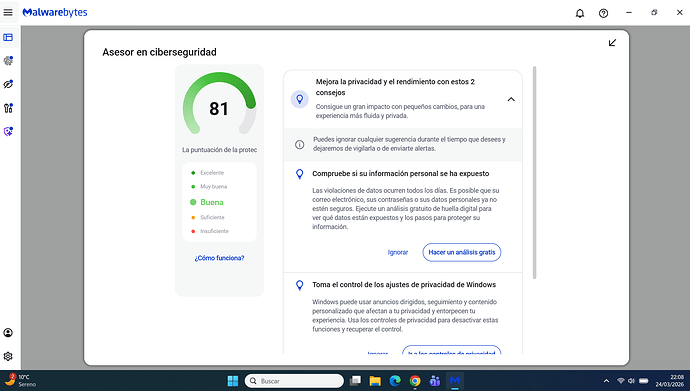Image resolution: width=690 pixels, height=391 pixels.
Task: Open the volume tray icon
Action: (631, 381)
